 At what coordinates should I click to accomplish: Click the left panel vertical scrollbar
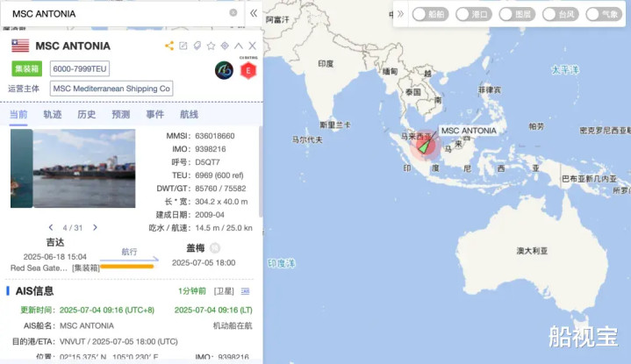261,172
